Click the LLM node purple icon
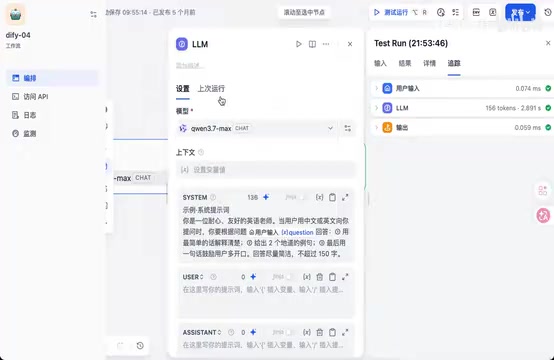Image resolution: width=554 pixels, height=360 pixels. [x=182, y=44]
